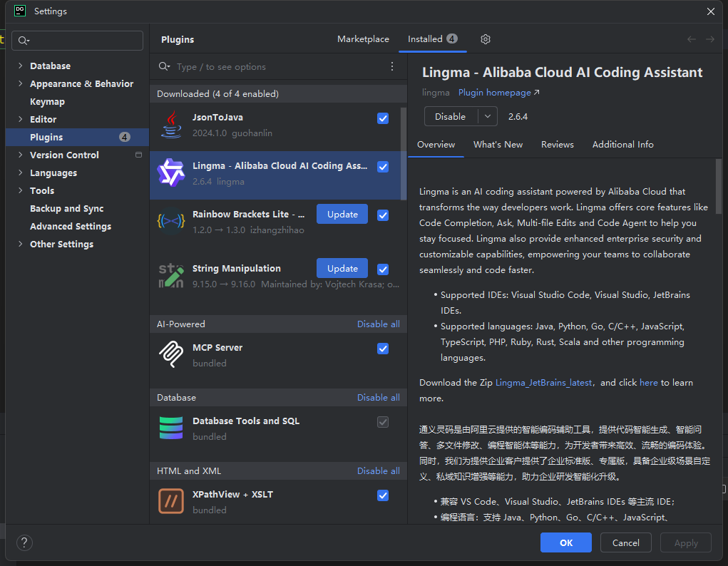728x566 pixels.
Task: Select the Plugins settings item
Action: [x=77, y=137]
